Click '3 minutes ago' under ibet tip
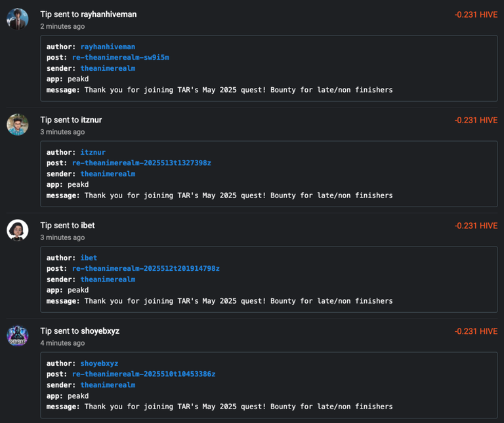Screen dimensions: 504x423 63,237
